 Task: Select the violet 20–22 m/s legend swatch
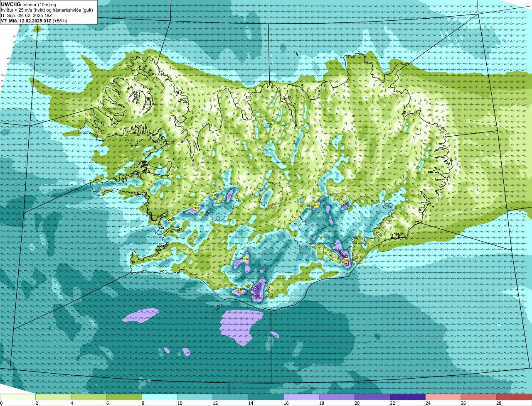pyautogui.click(x=372, y=397)
